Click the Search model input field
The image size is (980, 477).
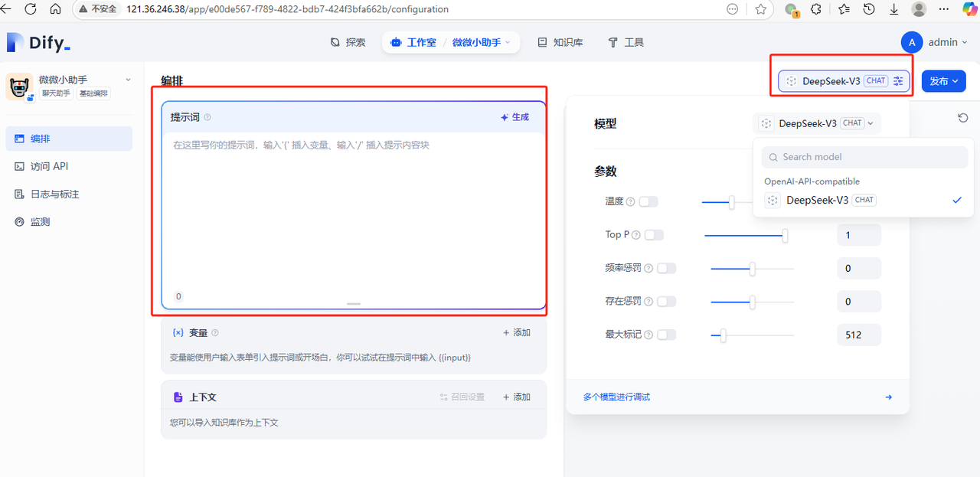point(864,157)
